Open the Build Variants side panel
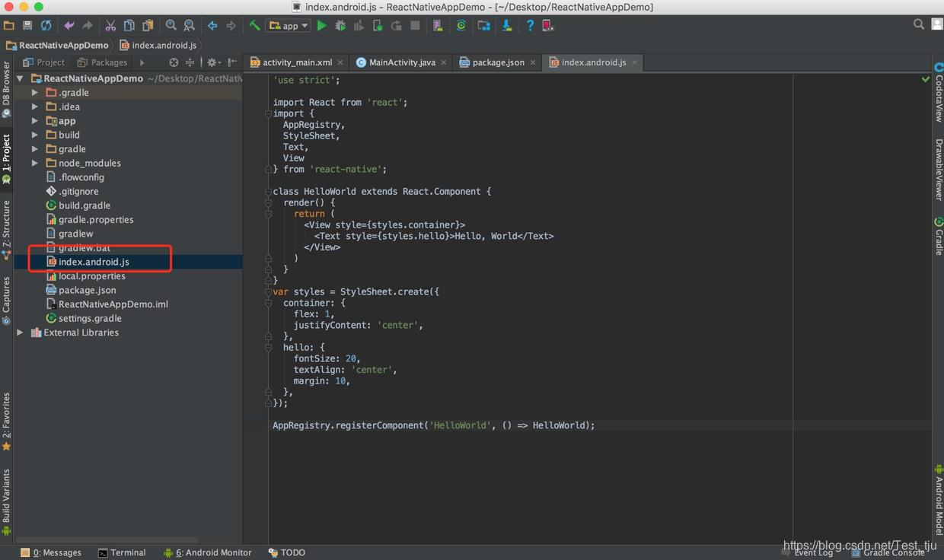 6,502
